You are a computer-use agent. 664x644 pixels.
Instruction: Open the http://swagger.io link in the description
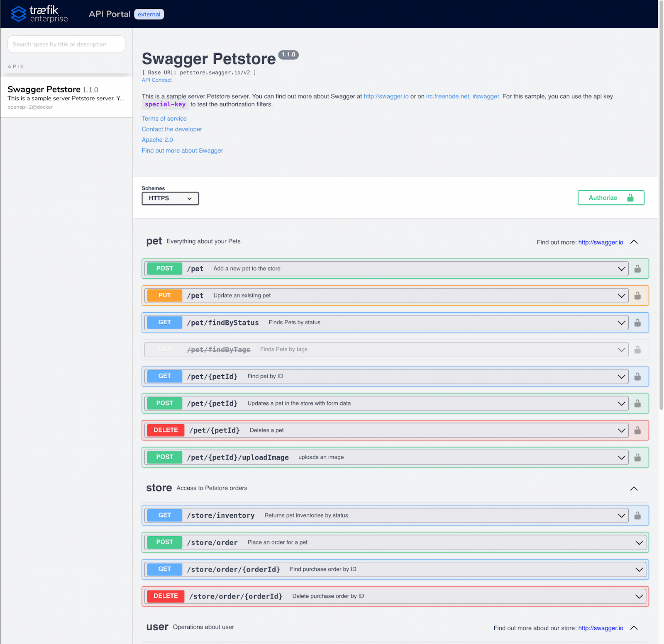(x=386, y=96)
